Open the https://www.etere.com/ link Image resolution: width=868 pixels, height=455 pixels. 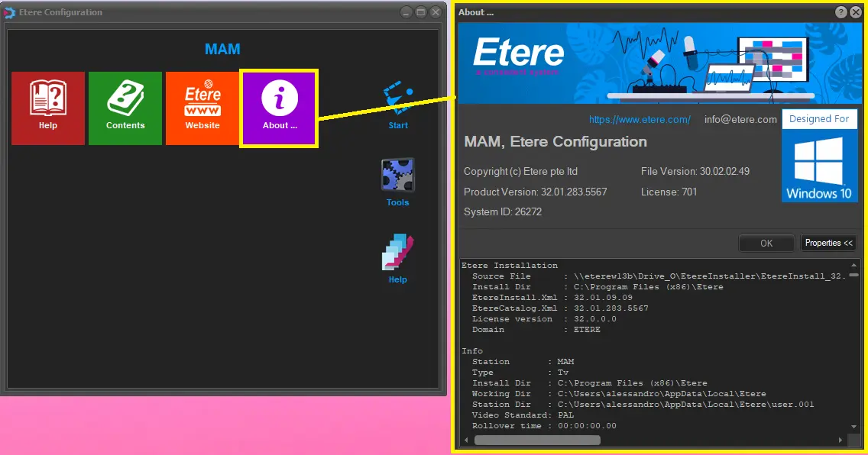(x=640, y=119)
